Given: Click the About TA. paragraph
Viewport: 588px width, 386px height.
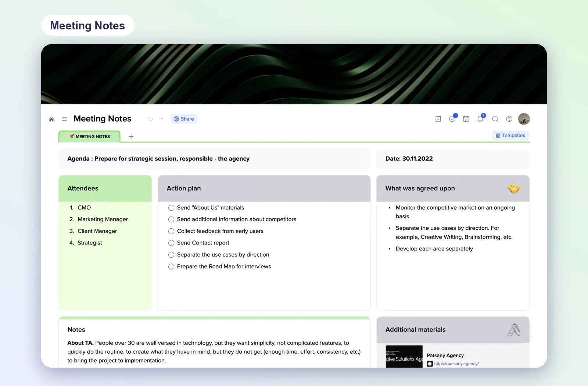Looking at the screenshot, I should (214, 352).
